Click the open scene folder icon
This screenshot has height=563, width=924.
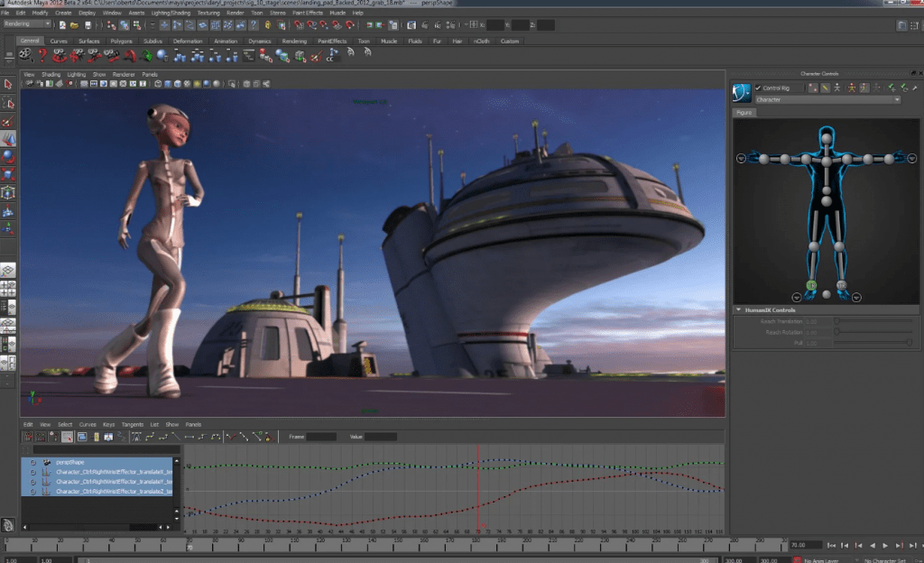(74, 24)
